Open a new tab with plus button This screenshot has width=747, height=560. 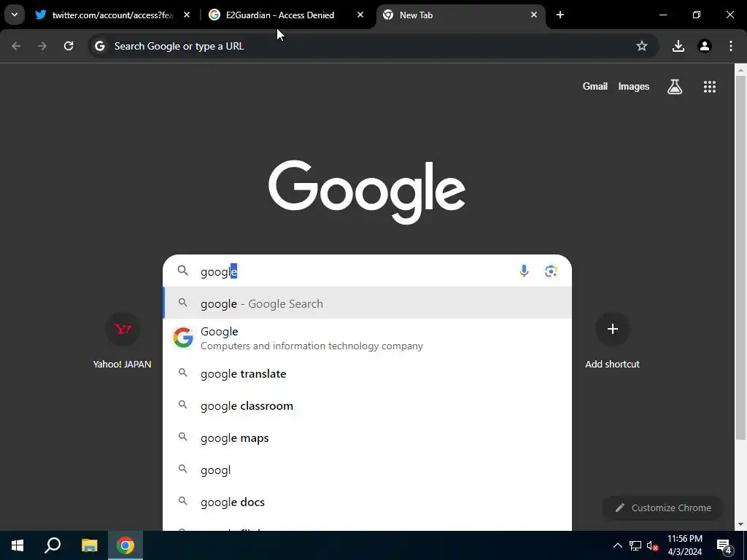[x=560, y=15]
